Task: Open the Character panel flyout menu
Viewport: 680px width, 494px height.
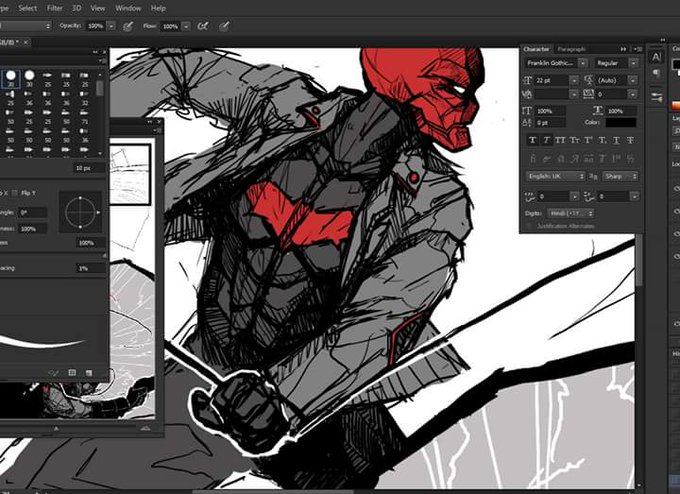Action: pyautogui.click(x=637, y=49)
